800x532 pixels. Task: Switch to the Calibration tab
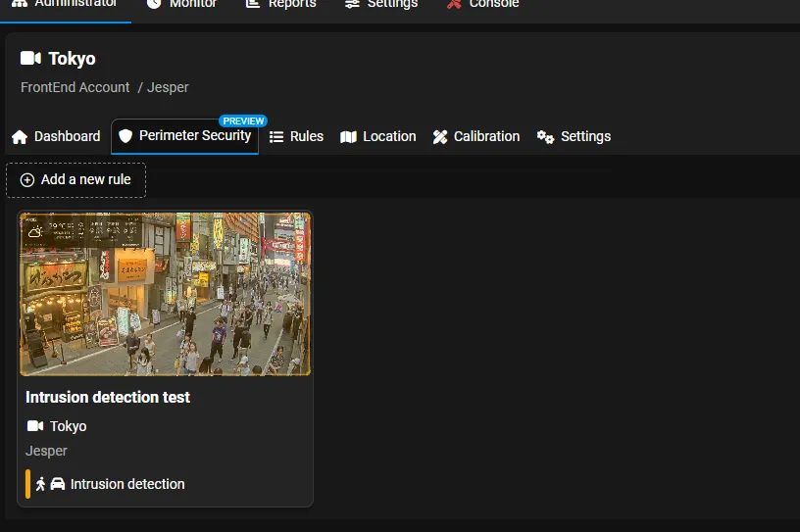(x=476, y=137)
